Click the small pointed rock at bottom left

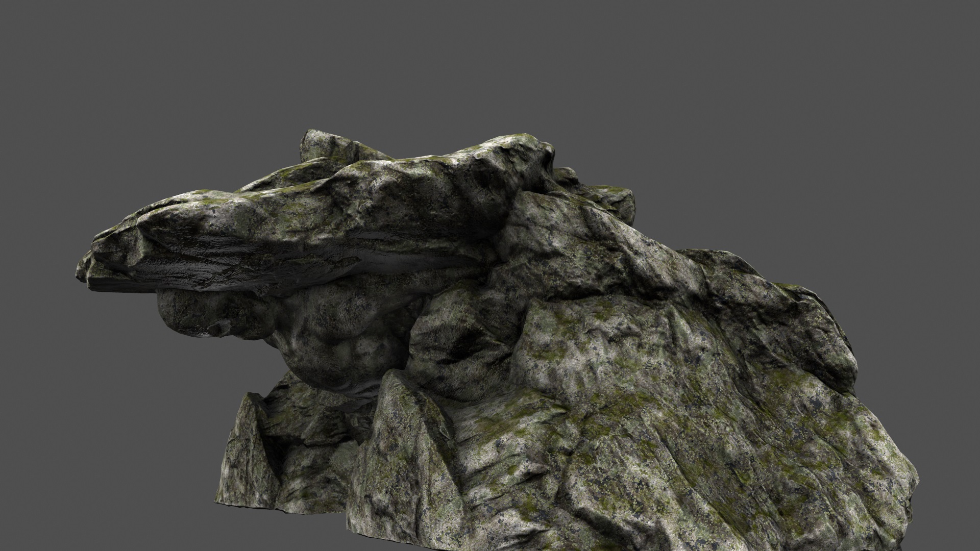[245, 449]
